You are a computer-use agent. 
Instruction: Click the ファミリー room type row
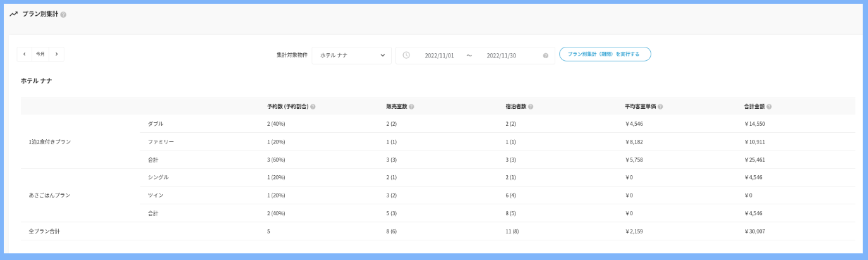160,142
